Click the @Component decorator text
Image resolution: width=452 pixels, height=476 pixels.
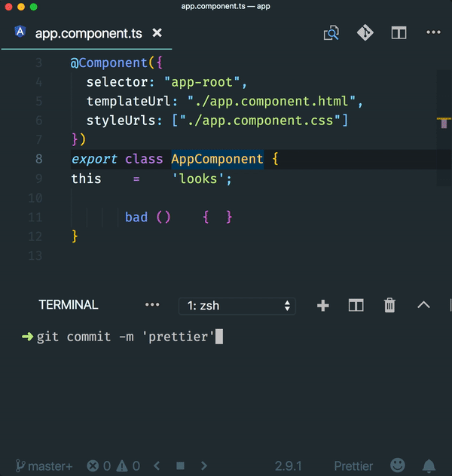109,63
